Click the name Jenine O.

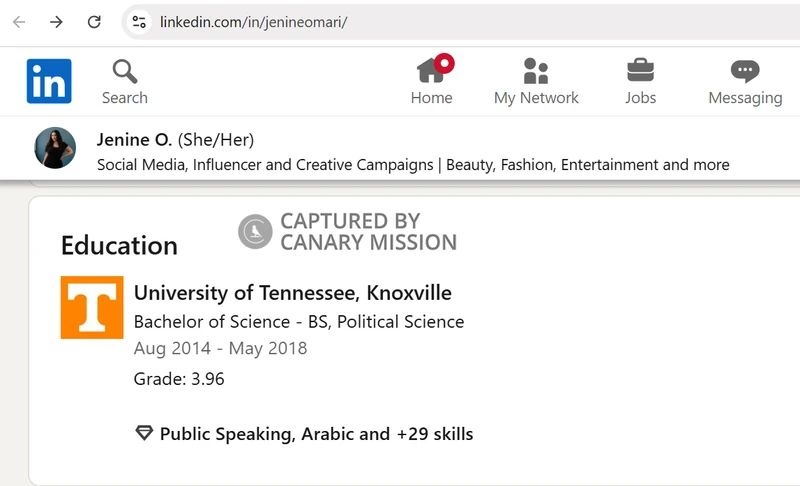(134, 140)
